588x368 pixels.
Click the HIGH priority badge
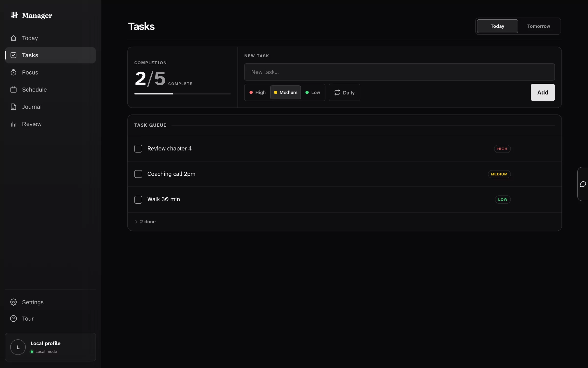pyautogui.click(x=502, y=149)
